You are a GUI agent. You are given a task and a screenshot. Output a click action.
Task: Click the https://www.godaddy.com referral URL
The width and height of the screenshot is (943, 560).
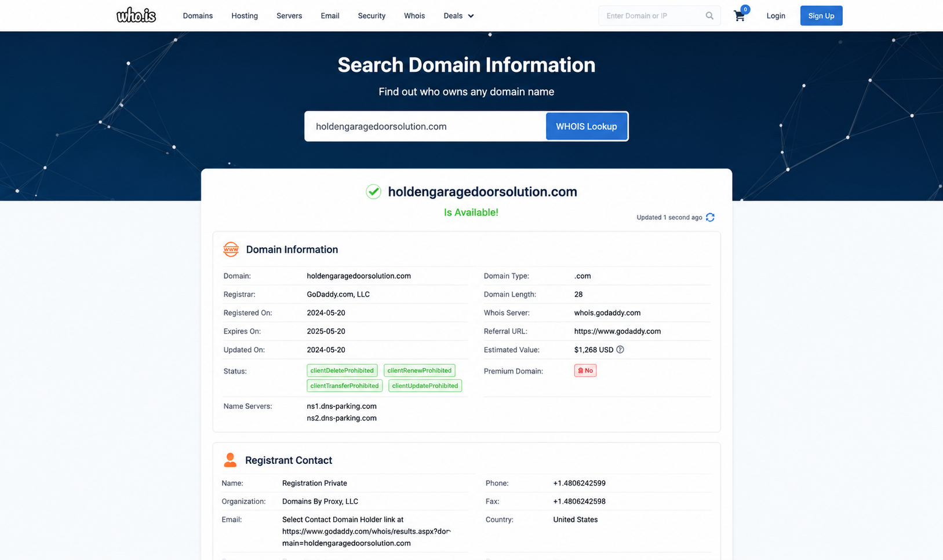[x=617, y=331]
